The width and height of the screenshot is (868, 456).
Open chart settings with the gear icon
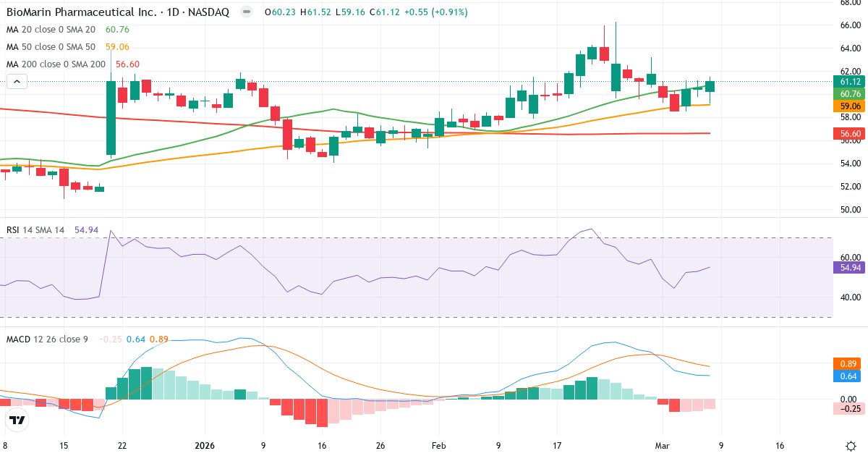851,447
